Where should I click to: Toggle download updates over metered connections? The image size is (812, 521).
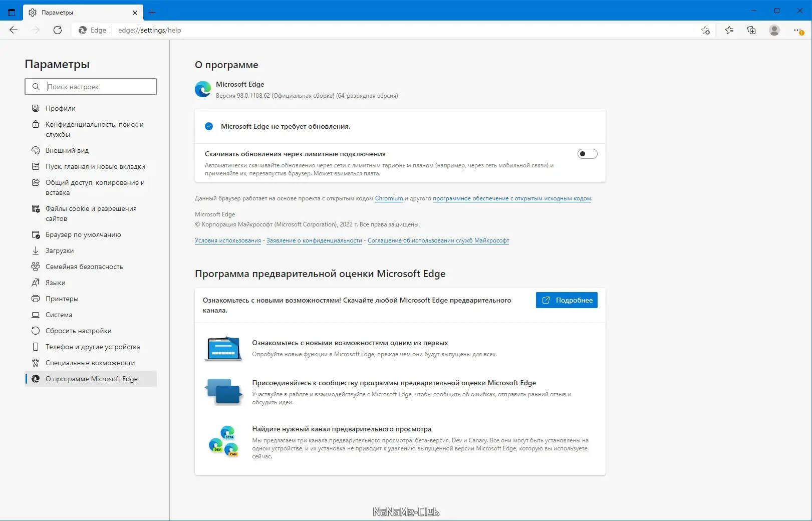[x=587, y=154]
